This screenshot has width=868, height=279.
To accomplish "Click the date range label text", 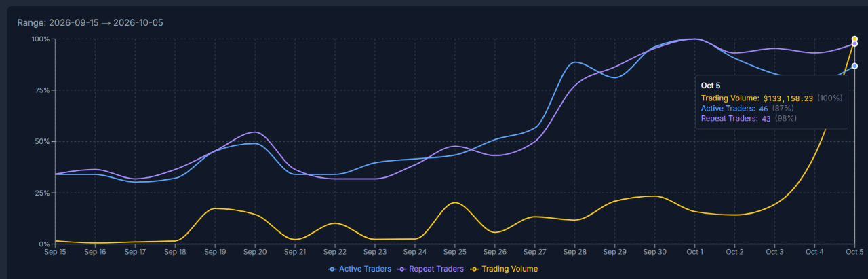I will pos(90,23).
